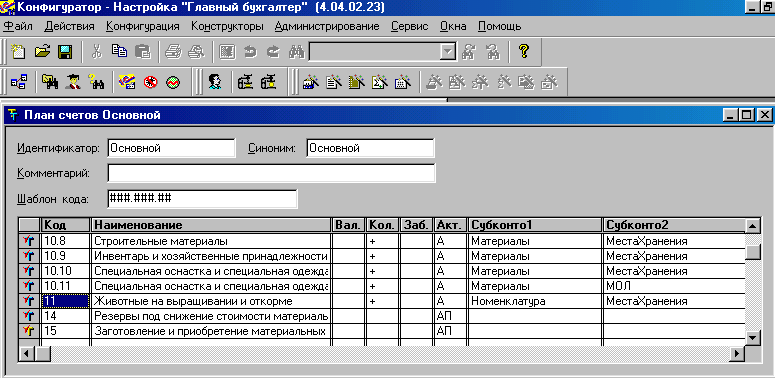The width and height of the screenshot is (775, 378).
Task: Click the МОЛ cell in row 10.11
Action: [674, 286]
